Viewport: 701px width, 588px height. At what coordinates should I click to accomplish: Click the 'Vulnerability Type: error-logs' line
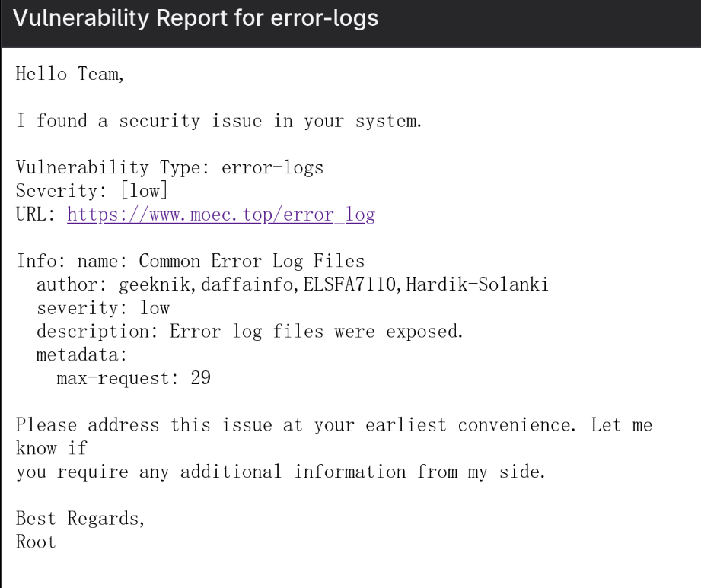(170, 169)
